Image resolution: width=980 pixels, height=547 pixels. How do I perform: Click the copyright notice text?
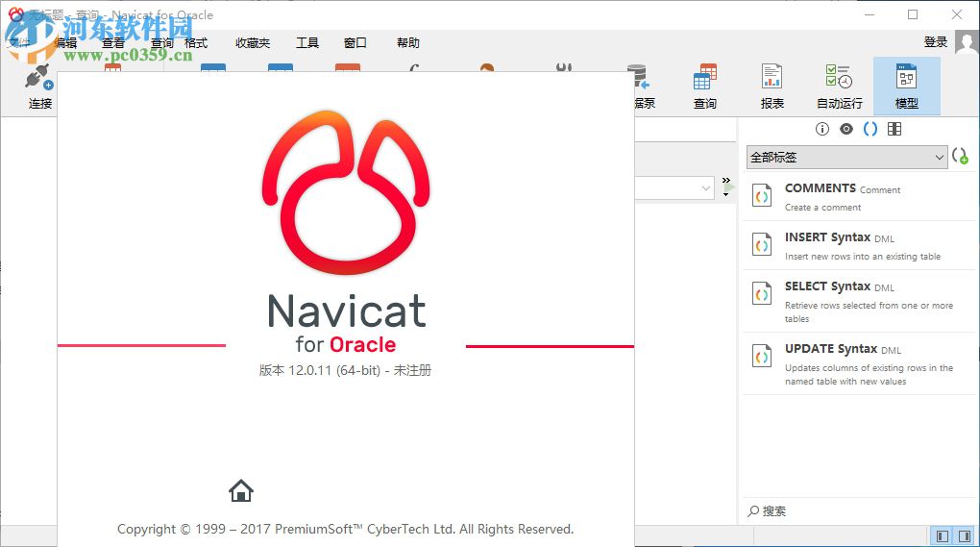[x=345, y=529]
